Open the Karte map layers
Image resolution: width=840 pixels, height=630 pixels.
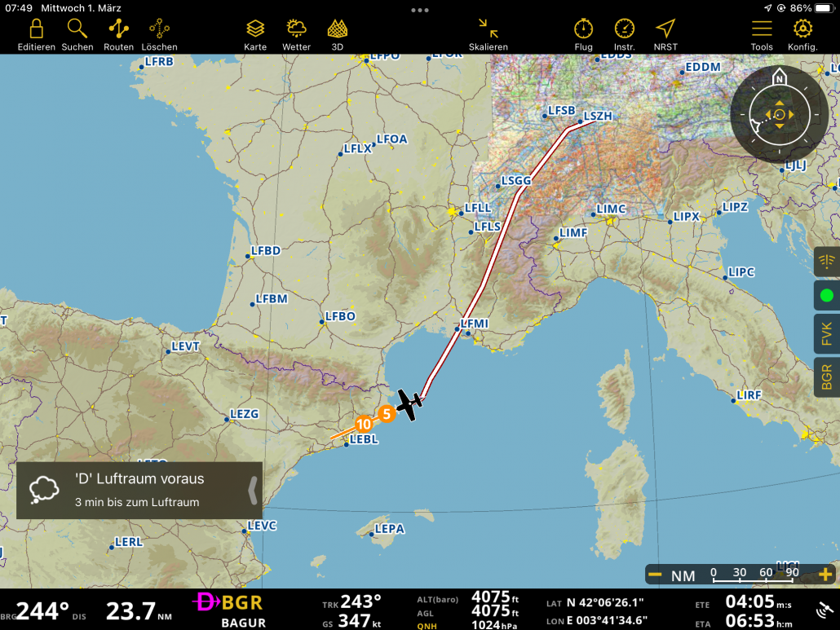[x=255, y=31]
